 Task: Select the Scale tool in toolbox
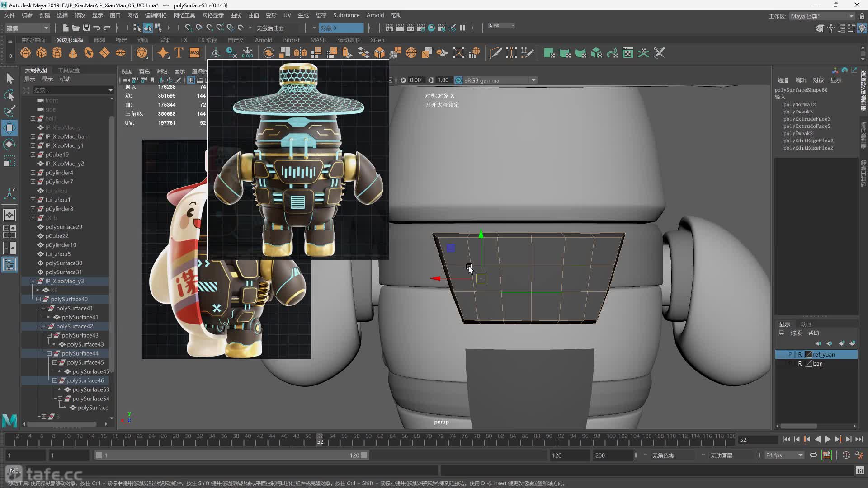pos(9,161)
